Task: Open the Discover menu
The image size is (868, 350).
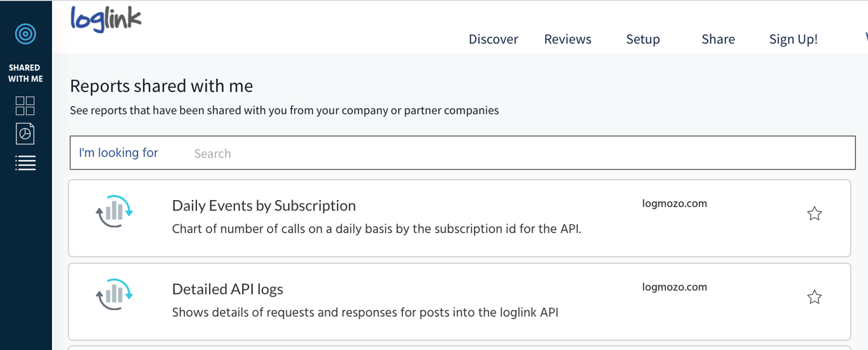Action: [493, 39]
